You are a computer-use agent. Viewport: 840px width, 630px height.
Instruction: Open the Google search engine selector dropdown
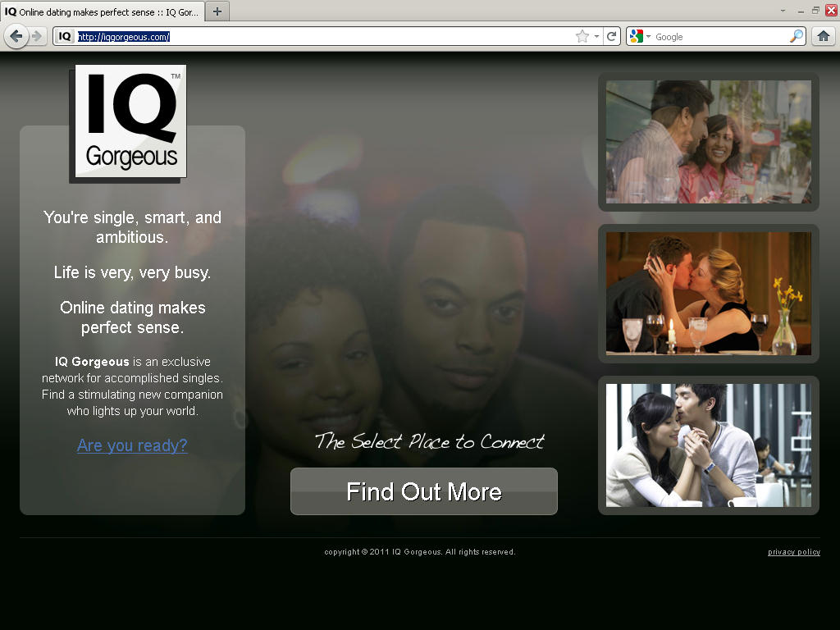(x=641, y=36)
